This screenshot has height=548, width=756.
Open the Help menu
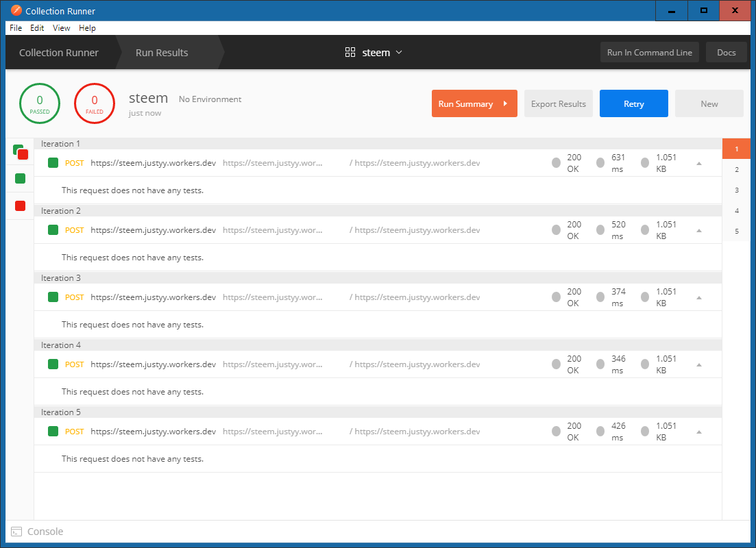point(87,28)
